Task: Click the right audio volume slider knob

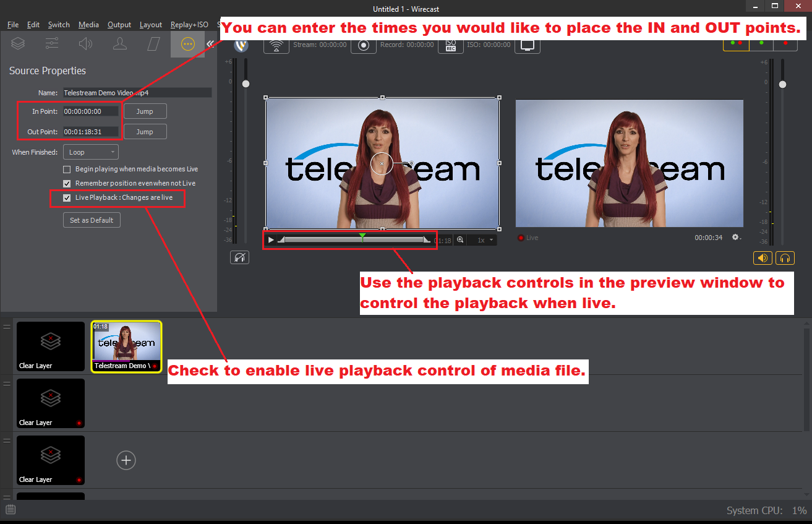Action: point(782,84)
